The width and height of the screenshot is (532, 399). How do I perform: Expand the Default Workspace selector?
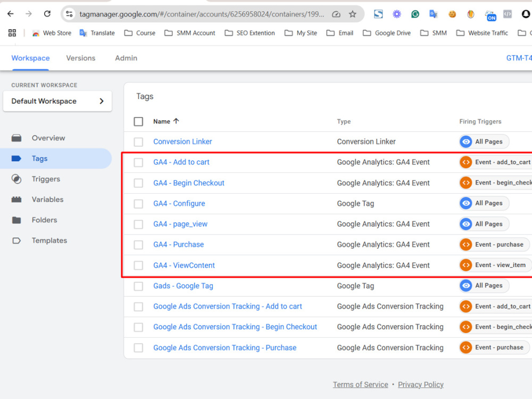(x=57, y=101)
